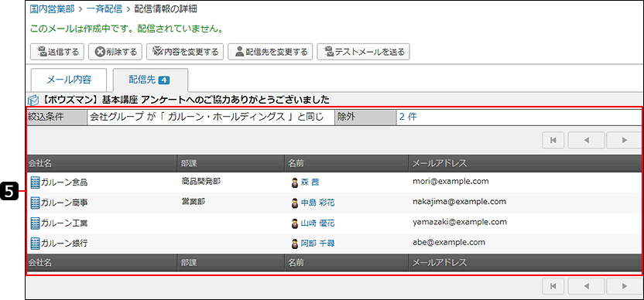Click the footer メールアドレス column header
The width and height of the screenshot is (644, 300).
526,263
